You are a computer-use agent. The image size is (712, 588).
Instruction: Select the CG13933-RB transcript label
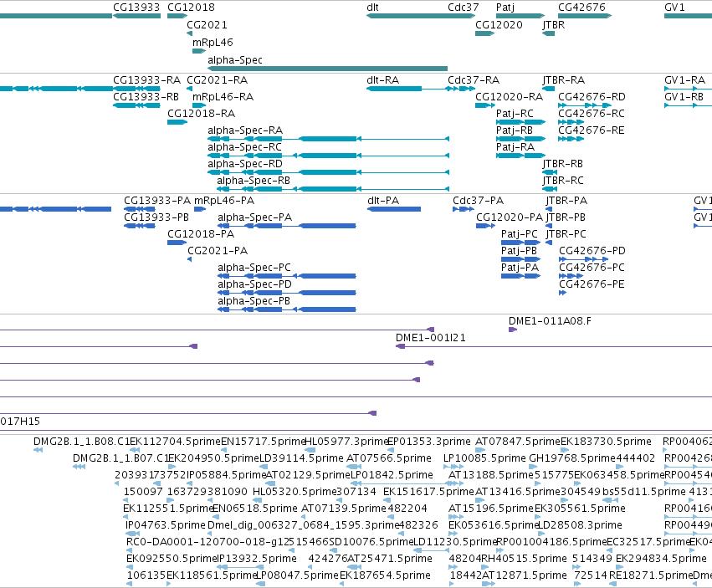pos(146,97)
